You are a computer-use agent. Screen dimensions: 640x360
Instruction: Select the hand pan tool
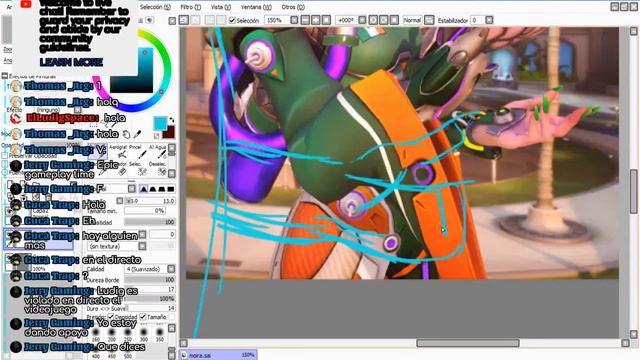point(127,134)
